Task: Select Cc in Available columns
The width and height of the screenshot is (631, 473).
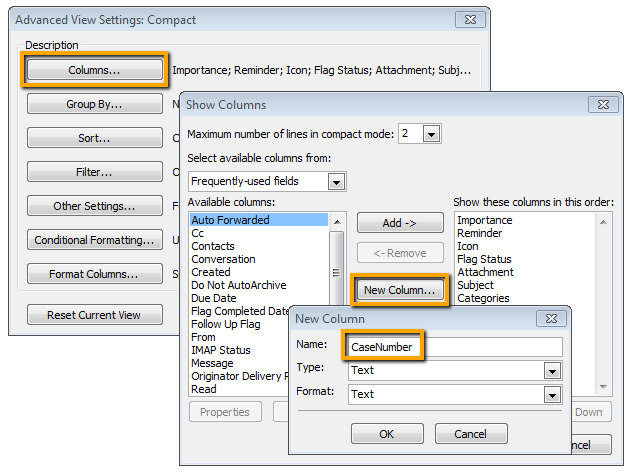Action: tap(259, 233)
